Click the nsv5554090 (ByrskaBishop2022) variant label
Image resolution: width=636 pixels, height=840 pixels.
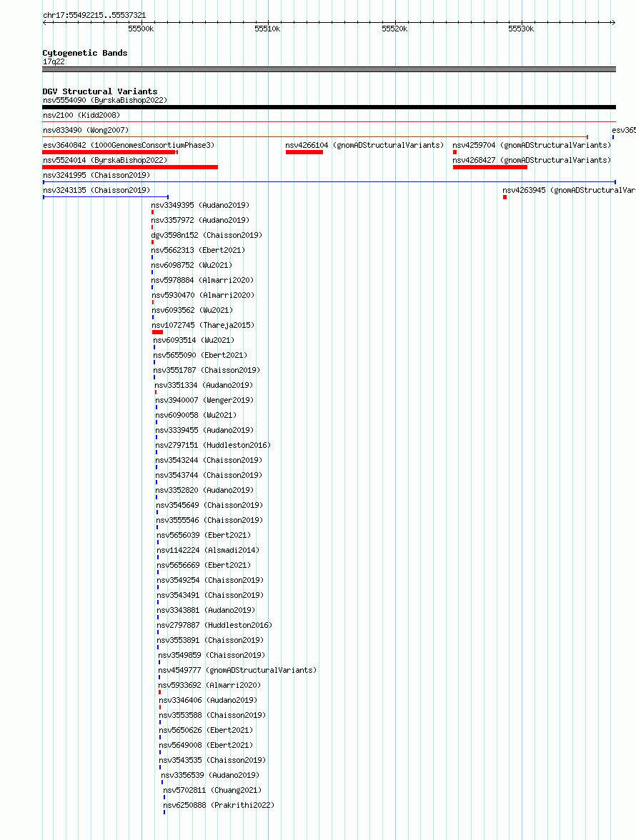(105, 100)
